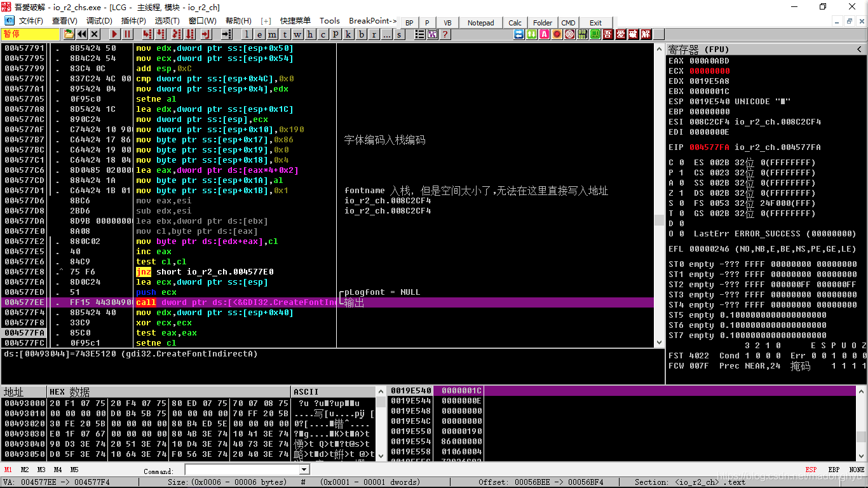The image size is (868, 488).
Task: Open Threads window with 't' button
Action: 285,34
